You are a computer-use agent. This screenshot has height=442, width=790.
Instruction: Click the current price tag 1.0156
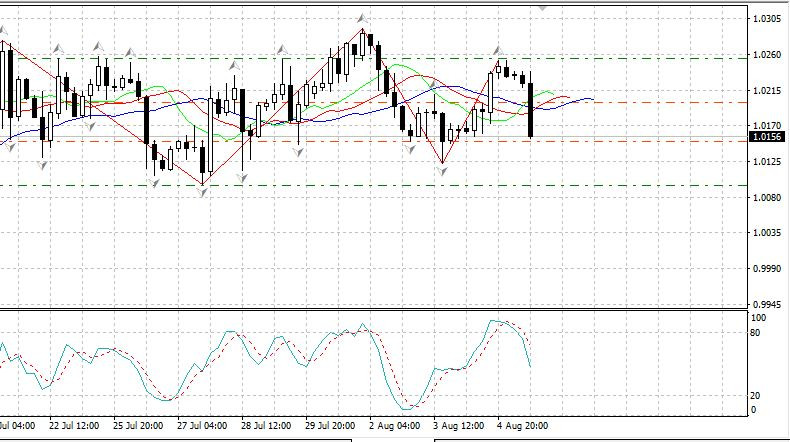[x=766, y=137]
